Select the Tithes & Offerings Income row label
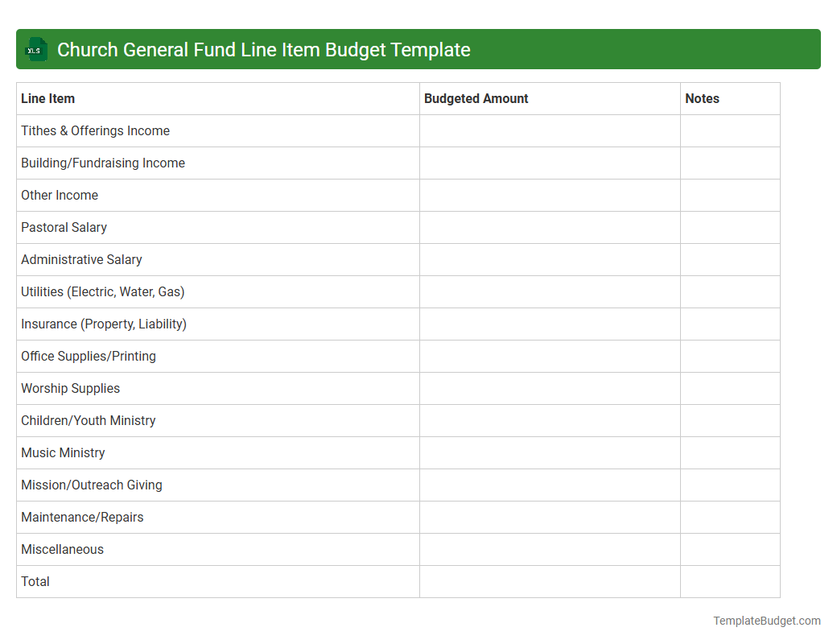This screenshot has width=837, height=644. (95, 130)
